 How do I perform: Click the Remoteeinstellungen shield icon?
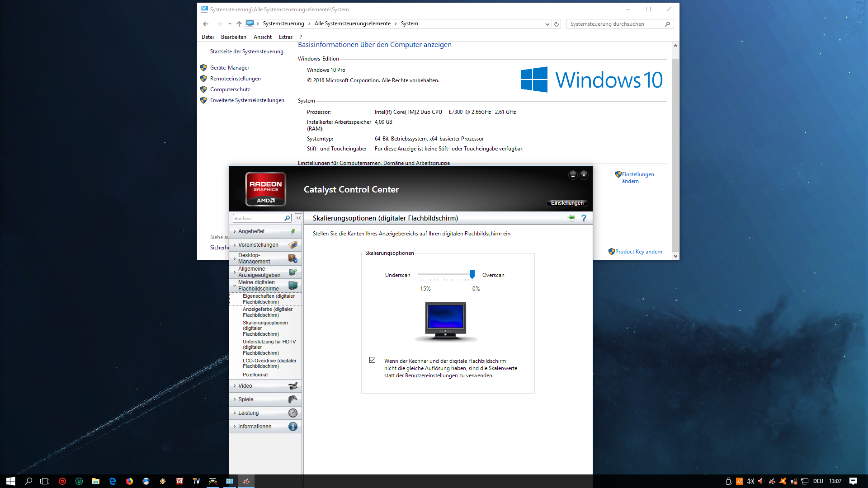(203, 79)
